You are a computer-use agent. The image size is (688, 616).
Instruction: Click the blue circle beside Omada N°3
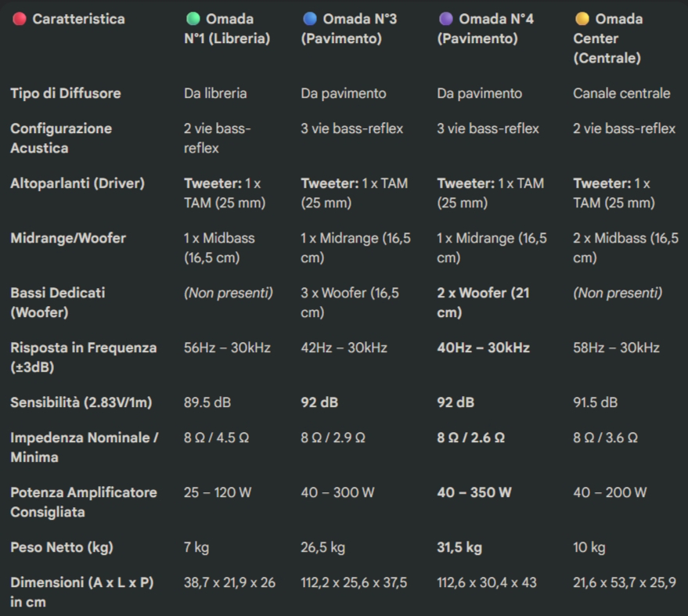[310, 19]
